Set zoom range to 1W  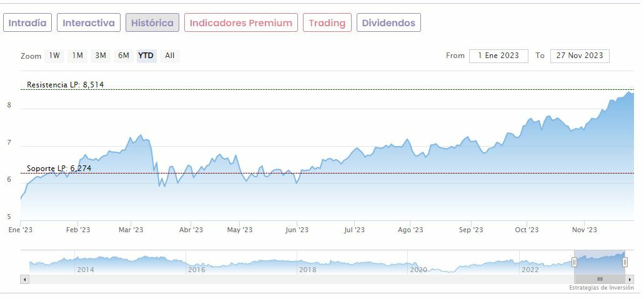click(55, 56)
